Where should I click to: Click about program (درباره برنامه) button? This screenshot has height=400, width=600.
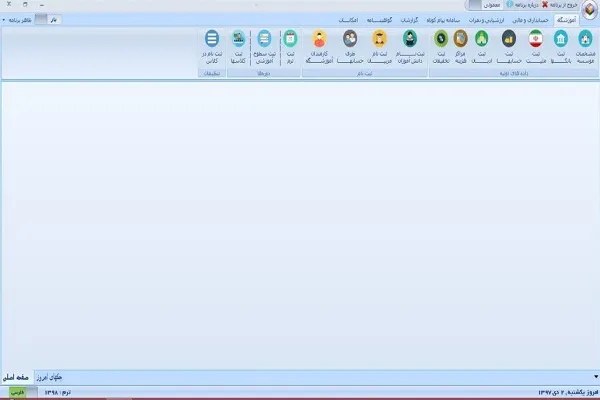pos(522,5)
